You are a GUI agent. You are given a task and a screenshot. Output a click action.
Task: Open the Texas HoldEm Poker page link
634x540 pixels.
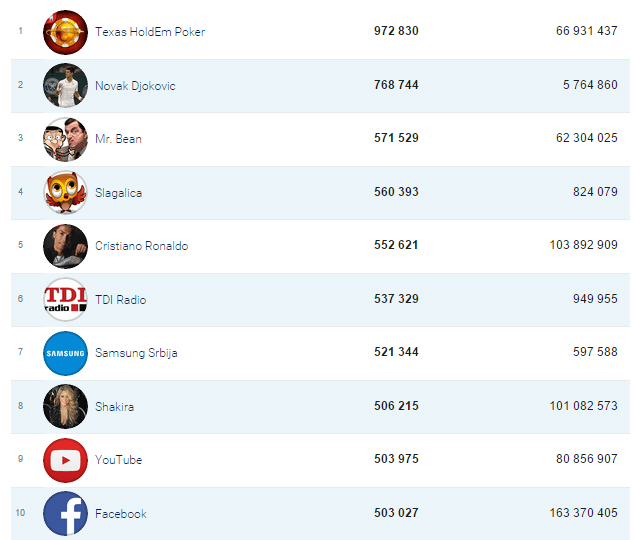pyautogui.click(x=150, y=32)
